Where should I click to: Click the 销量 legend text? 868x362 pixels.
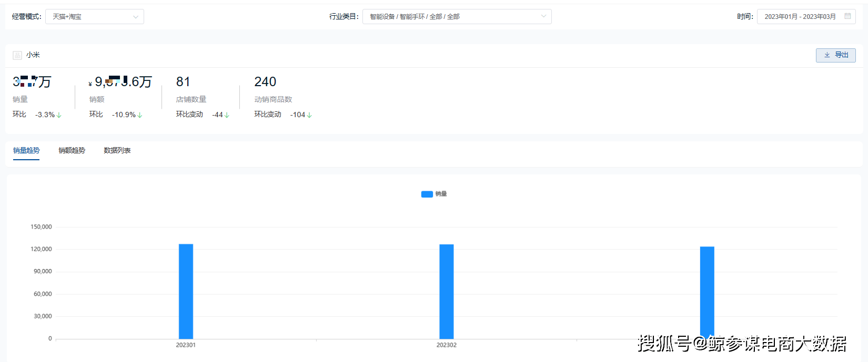441,194
